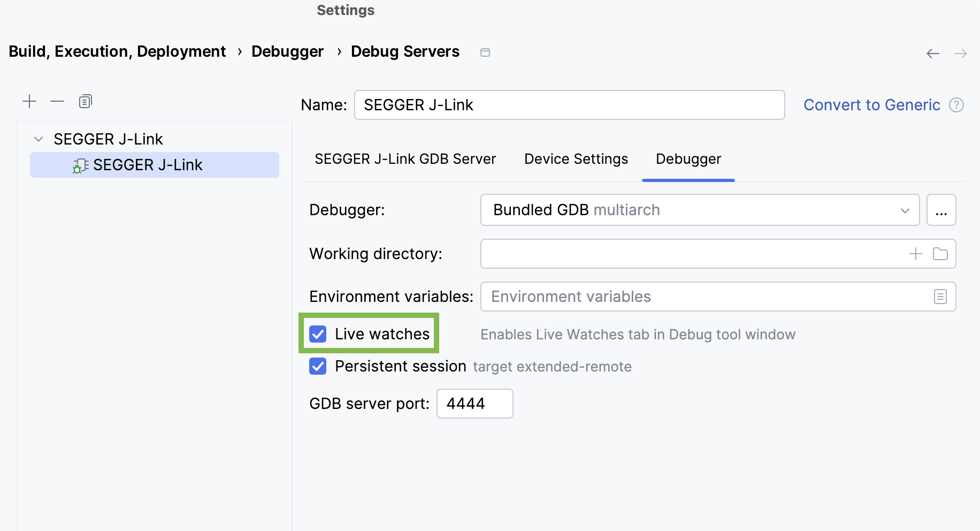Click the copy configuration icon
This screenshot has width=980, height=531.
85,101
